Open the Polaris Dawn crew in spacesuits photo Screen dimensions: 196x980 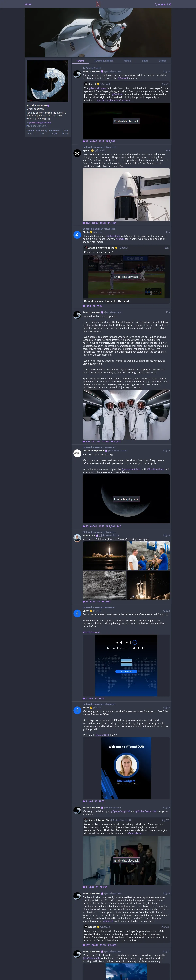pos(126,414)
